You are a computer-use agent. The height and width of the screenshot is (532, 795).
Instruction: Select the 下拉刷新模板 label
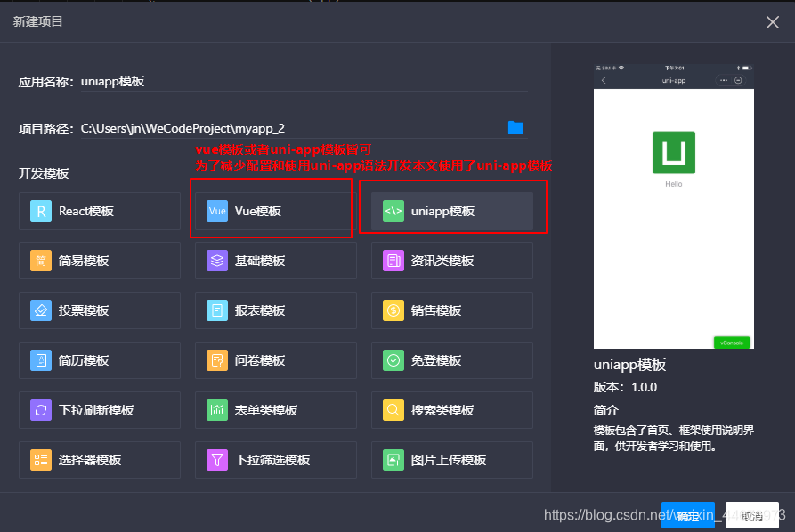coord(96,410)
